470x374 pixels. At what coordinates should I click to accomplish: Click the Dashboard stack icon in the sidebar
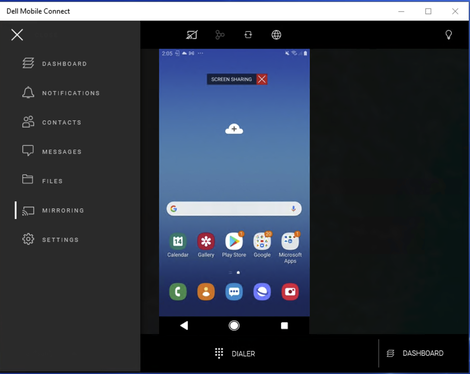point(28,63)
